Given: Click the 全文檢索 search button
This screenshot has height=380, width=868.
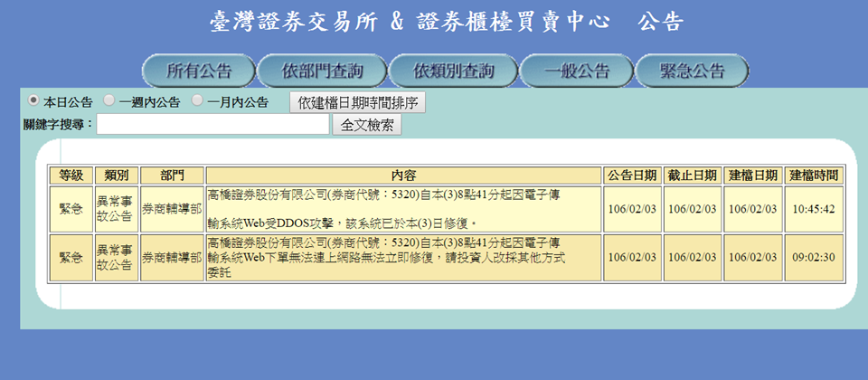Looking at the screenshot, I should click(x=366, y=125).
